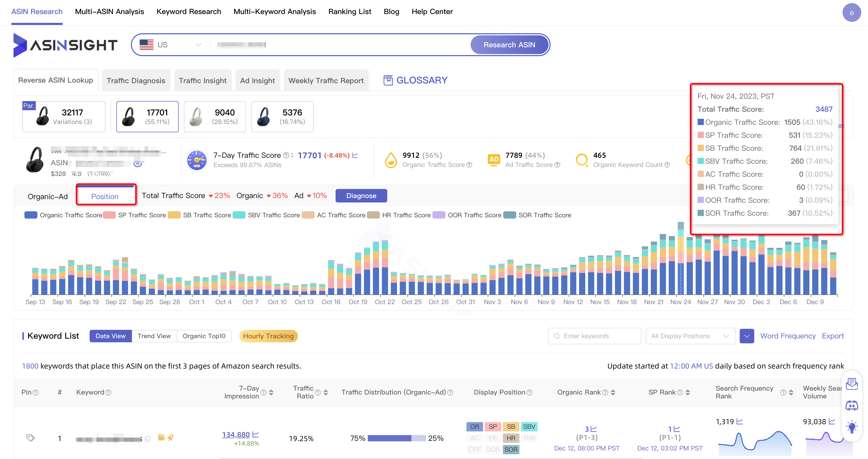This screenshot has width=868, height=459.
Task: Open trend chart beside 134,880 impressions
Action: [x=256, y=434]
